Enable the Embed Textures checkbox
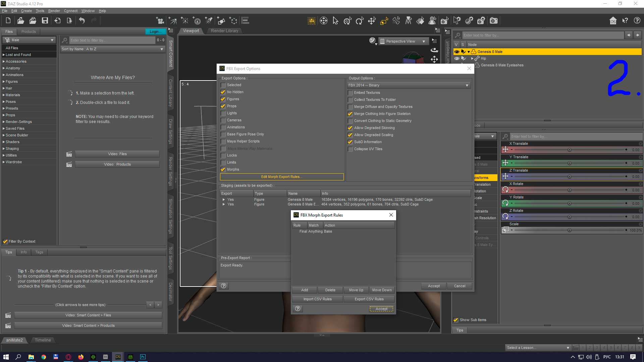This screenshot has width=644, height=362. coord(350,93)
